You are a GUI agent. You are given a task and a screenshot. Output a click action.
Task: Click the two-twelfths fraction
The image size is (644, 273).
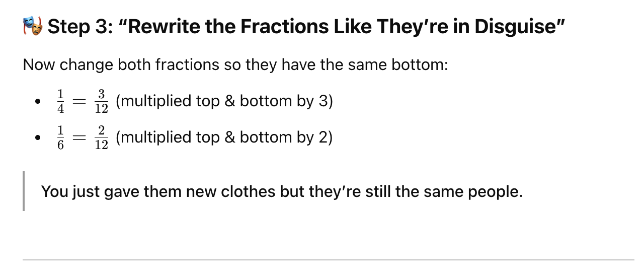(101, 138)
